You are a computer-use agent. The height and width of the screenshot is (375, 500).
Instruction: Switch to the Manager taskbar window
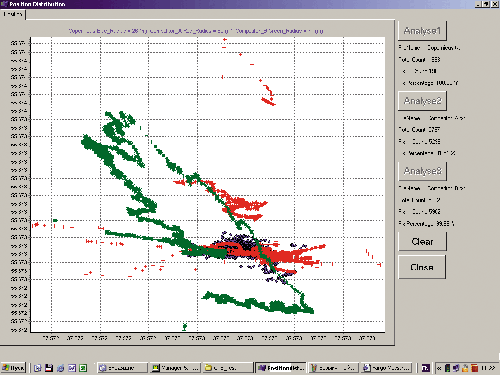pyautogui.click(x=175, y=368)
